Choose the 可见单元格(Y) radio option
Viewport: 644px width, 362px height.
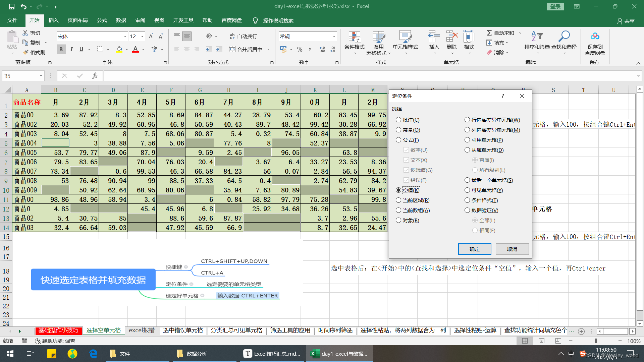click(x=467, y=190)
